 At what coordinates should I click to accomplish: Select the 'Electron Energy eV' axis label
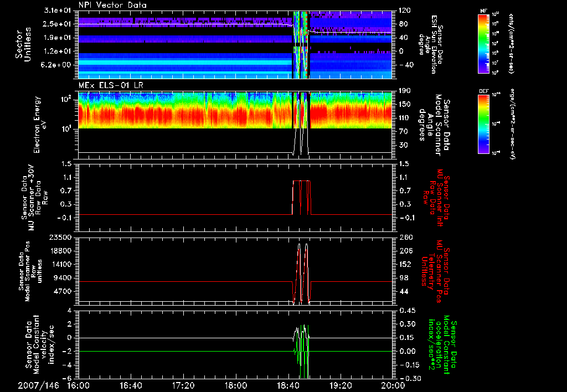click(x=39, y=125)
